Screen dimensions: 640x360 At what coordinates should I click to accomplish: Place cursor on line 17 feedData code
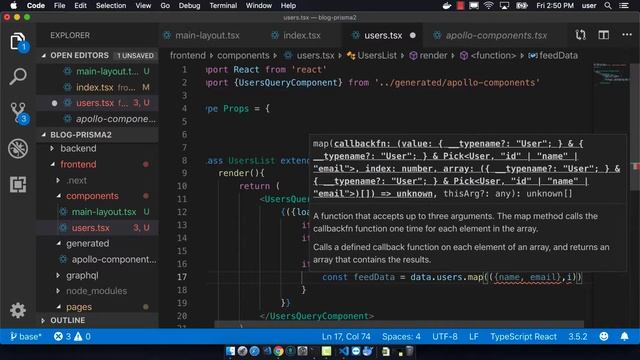tap(451, 277)
